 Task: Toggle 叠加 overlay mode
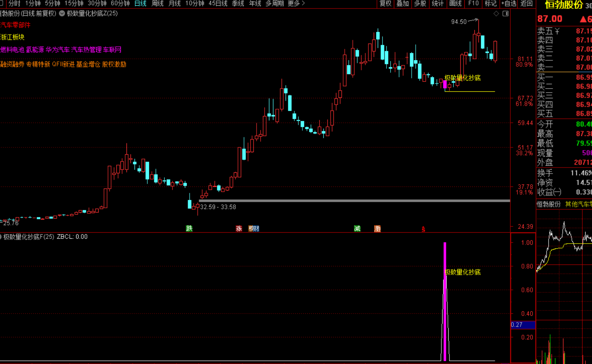[x=403, y=4]
